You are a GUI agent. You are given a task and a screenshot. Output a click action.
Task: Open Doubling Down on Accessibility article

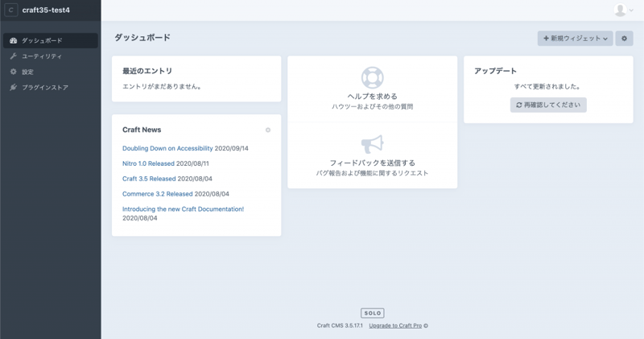pyautogui.click(x=167, y=148)
